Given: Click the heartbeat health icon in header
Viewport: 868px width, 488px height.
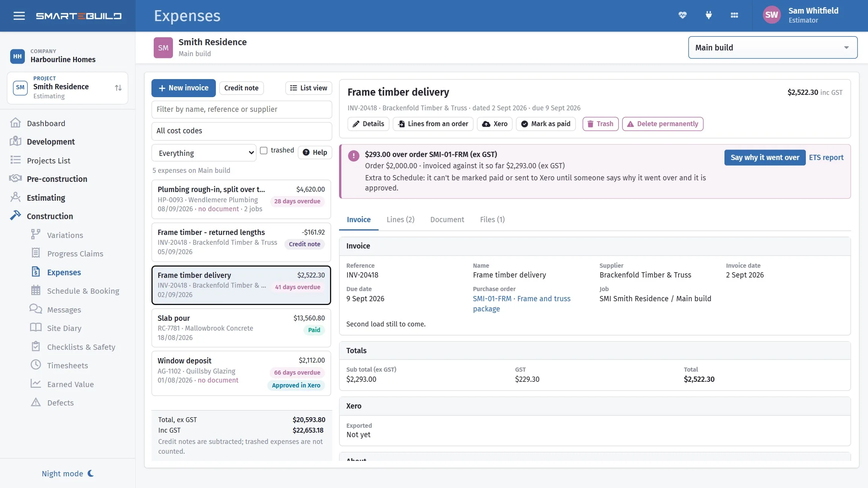Looking at the screenshot, I should [x=682, y=15].
